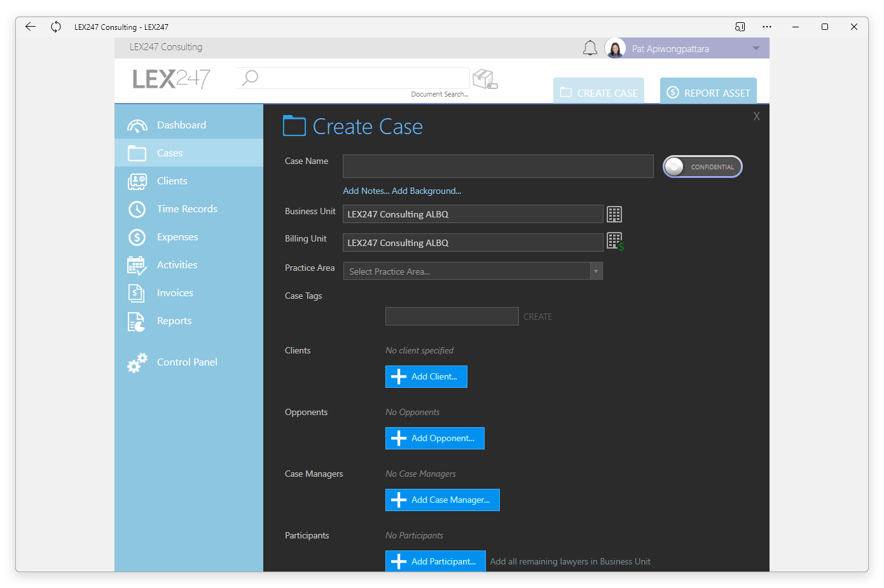This screenshot has width=884, height=588.
Task: Open Activities section
Action: pos(189,265)
